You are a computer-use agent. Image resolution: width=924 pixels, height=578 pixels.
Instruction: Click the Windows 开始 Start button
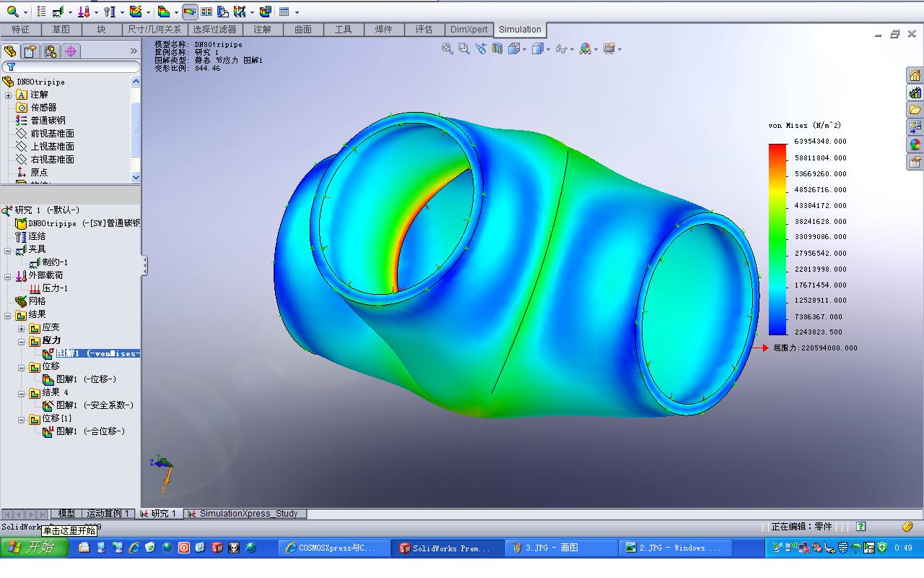click(x=35, y=548)
